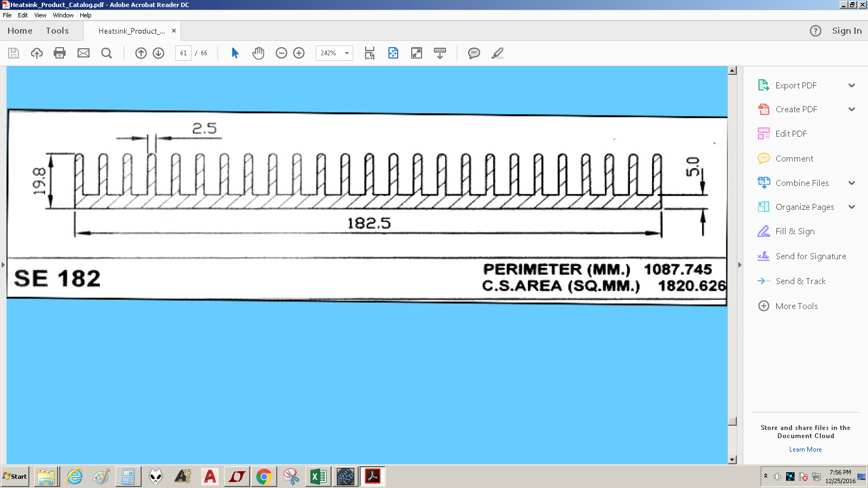
Task: Click the page number field showing 61
Action: point(183,53)
